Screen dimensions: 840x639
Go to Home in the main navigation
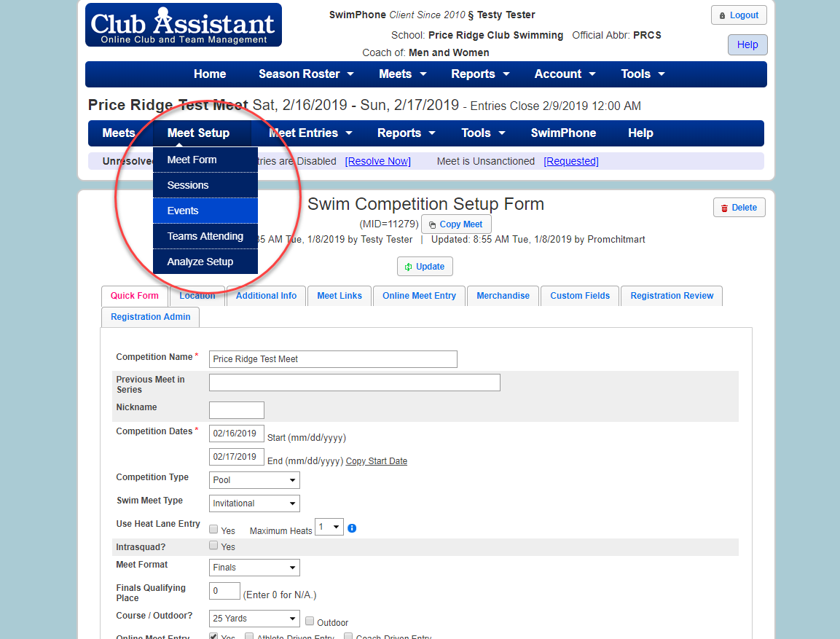210,74
